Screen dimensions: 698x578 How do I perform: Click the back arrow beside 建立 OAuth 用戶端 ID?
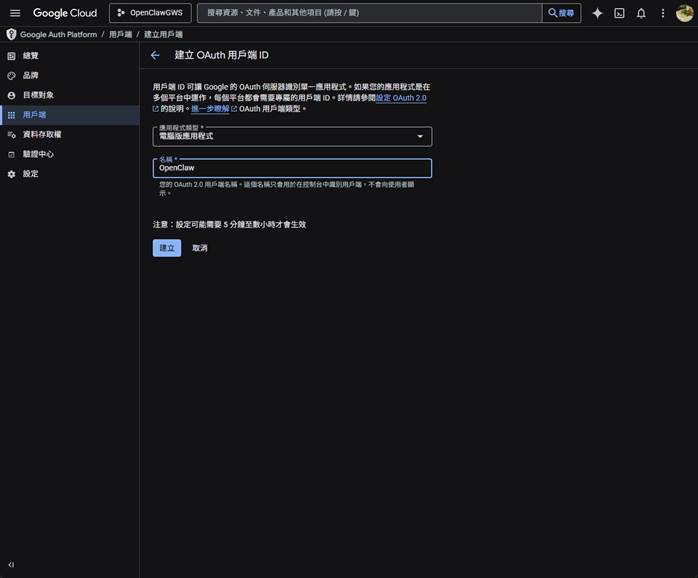(155, 55)
